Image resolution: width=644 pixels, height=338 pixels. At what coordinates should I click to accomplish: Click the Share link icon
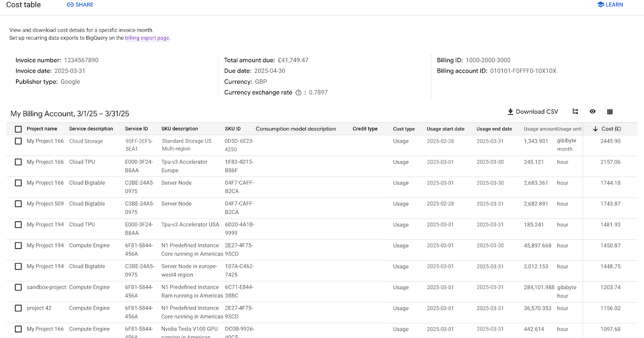(x=70, y=5)
